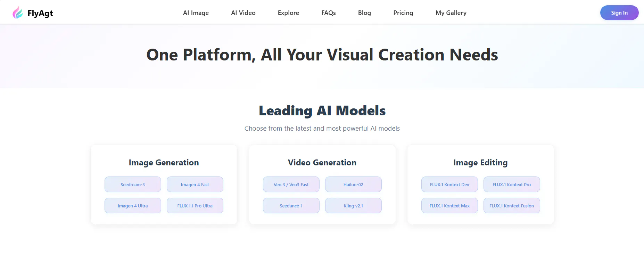
Task: Open the FAQs page
Action: click(x=329, y=13)
